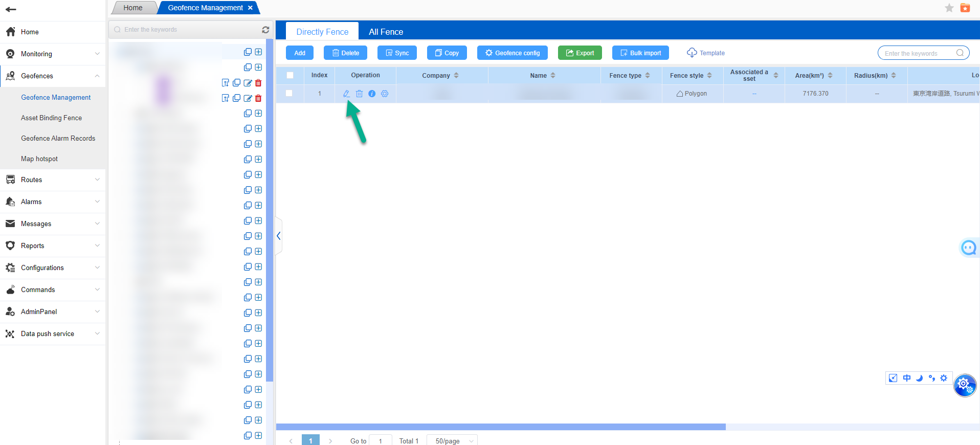Open the chat assistant bubble icon
The image size is (980, 445).
968,248
